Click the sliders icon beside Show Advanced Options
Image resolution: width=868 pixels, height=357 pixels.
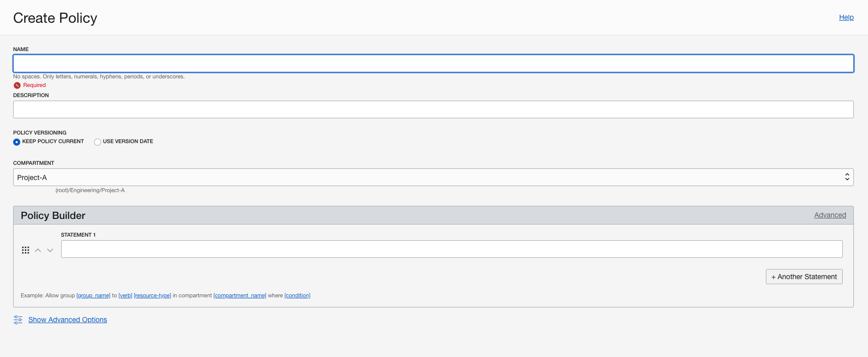pos(18,320)
